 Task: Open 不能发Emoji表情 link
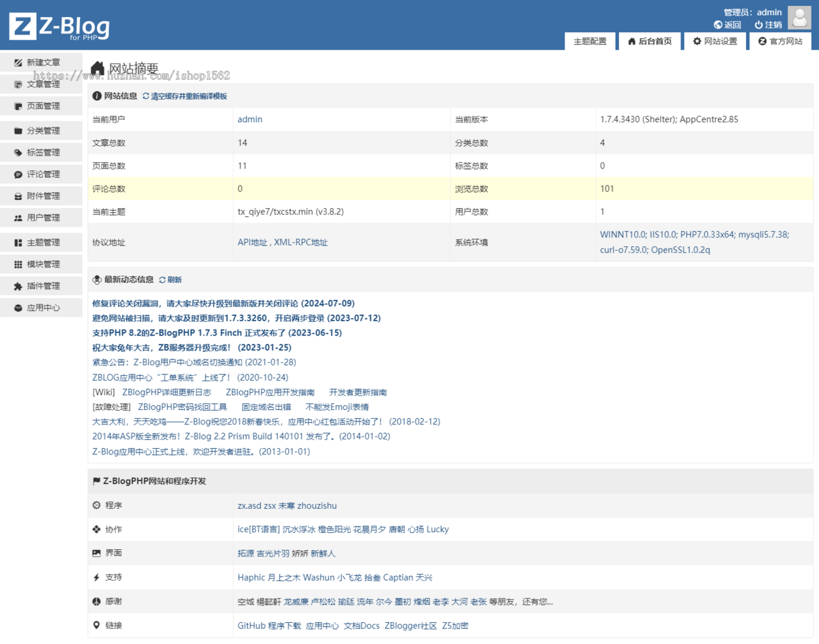coord(337,407)
